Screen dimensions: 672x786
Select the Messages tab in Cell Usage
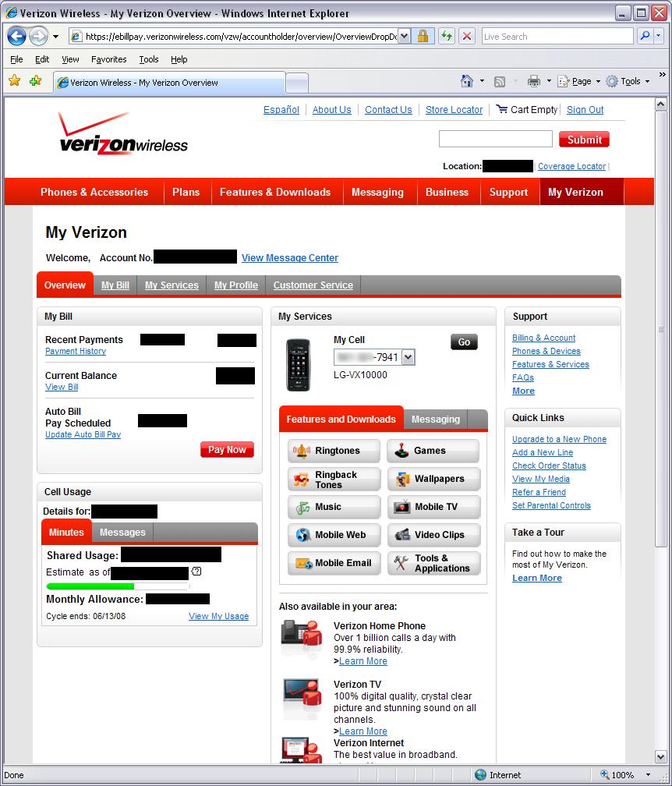[x=122, y=533]
